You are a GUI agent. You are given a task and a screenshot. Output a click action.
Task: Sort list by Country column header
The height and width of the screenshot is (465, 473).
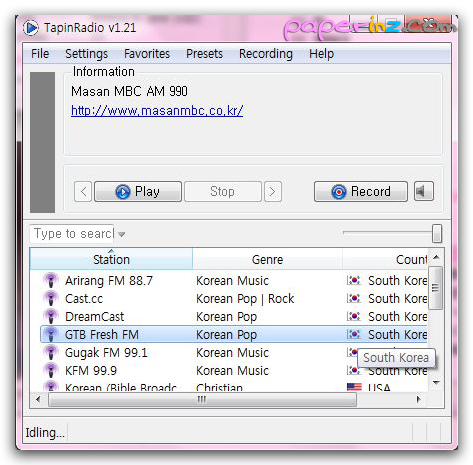click(385, 259)
